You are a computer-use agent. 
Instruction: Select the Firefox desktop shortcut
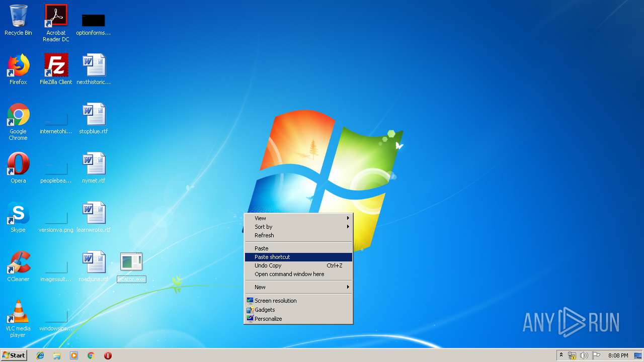coord(18,69)
